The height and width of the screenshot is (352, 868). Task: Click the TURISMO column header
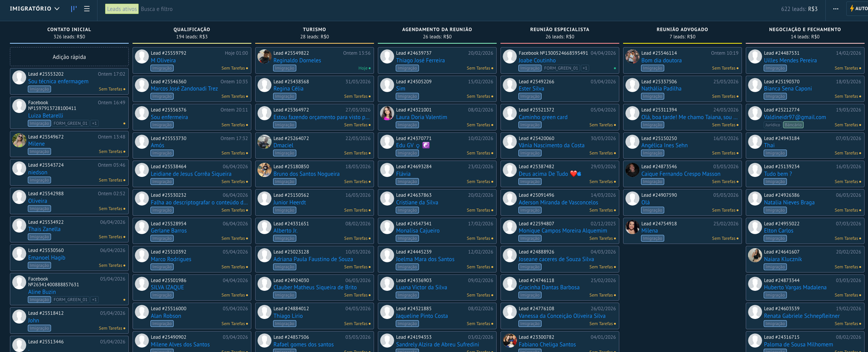click(314, 29)
